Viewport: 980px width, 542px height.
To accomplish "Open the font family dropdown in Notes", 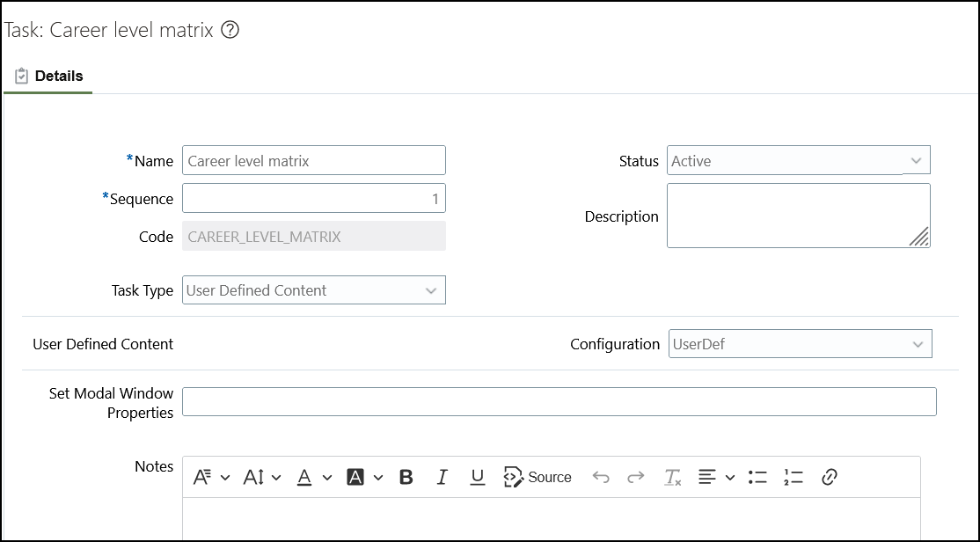I will [x=211, y=477].
